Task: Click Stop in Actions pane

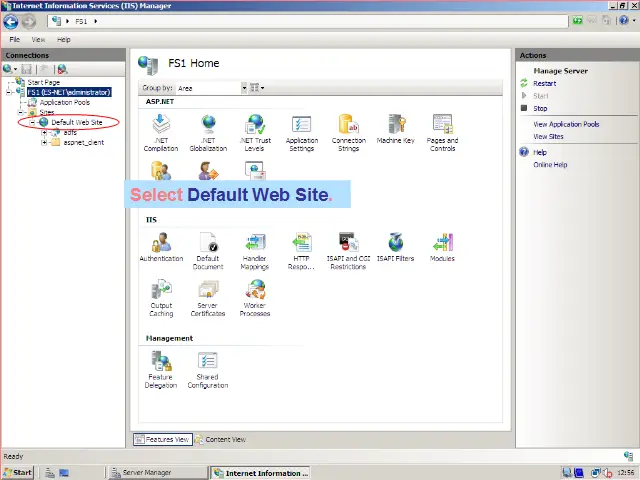Action: click(x=540, y=108)
